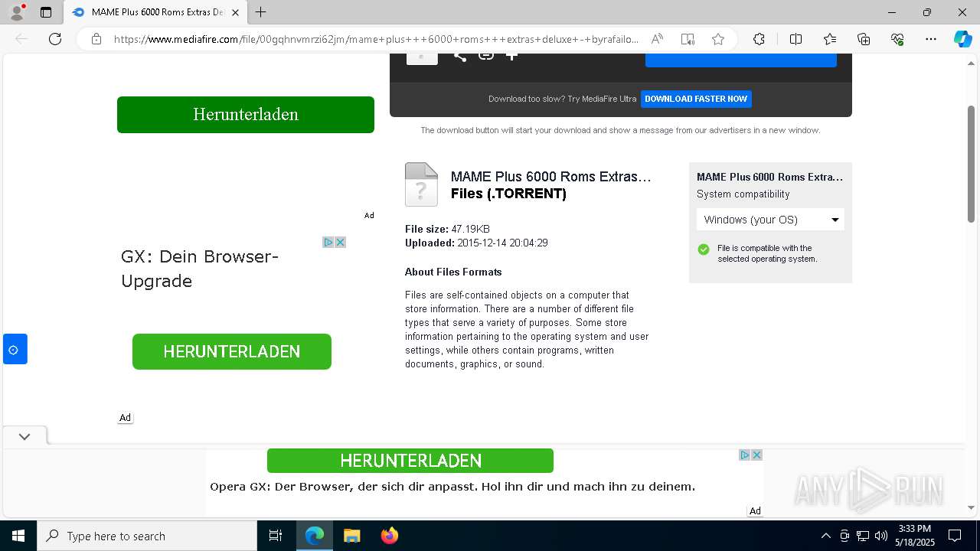Image resolution: width=980 pixels, height=551 pixels.
Task: Refresh the current page
Action: point(55,39)
